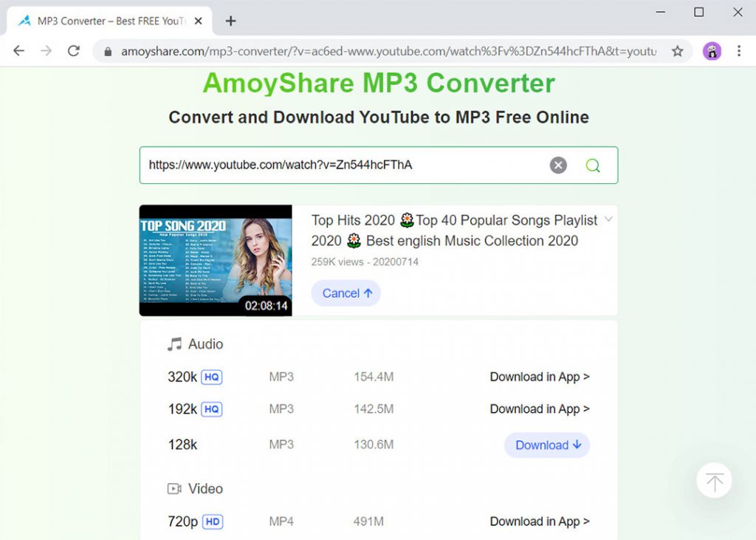This screenshot has height=540, width=756.
Task: Click the 142.5M file size
Action: tap(374, 409)
